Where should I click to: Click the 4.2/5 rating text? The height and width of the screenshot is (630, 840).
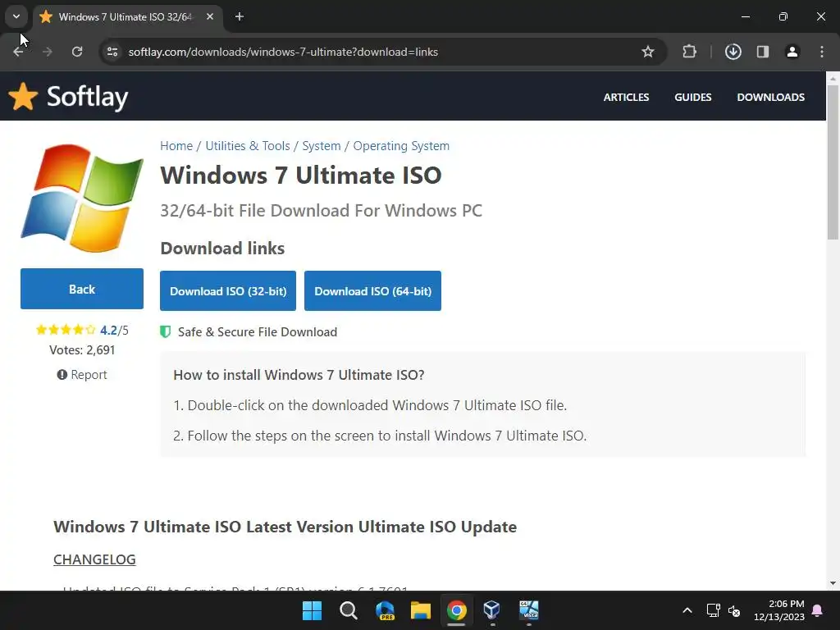pyautogui.click(x=114, y=330)
